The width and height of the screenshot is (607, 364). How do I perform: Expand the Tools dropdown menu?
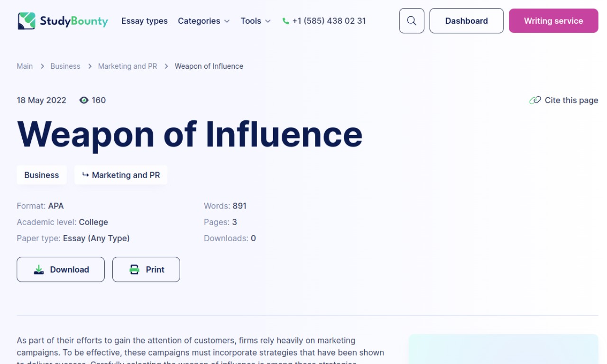(255, 21)
